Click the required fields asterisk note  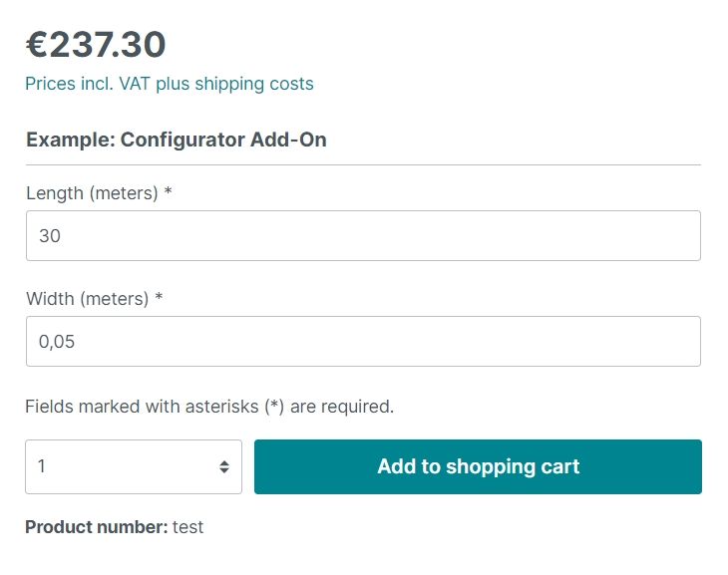209,407
